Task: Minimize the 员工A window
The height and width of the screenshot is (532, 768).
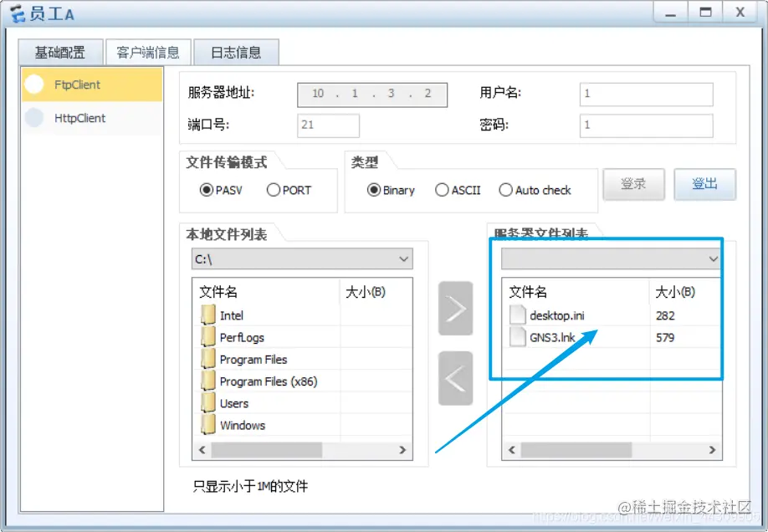Action: (670, 13)
